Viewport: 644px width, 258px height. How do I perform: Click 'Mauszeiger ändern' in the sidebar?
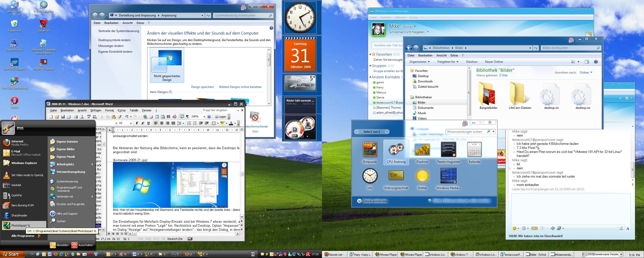click(x=111, y=46)
